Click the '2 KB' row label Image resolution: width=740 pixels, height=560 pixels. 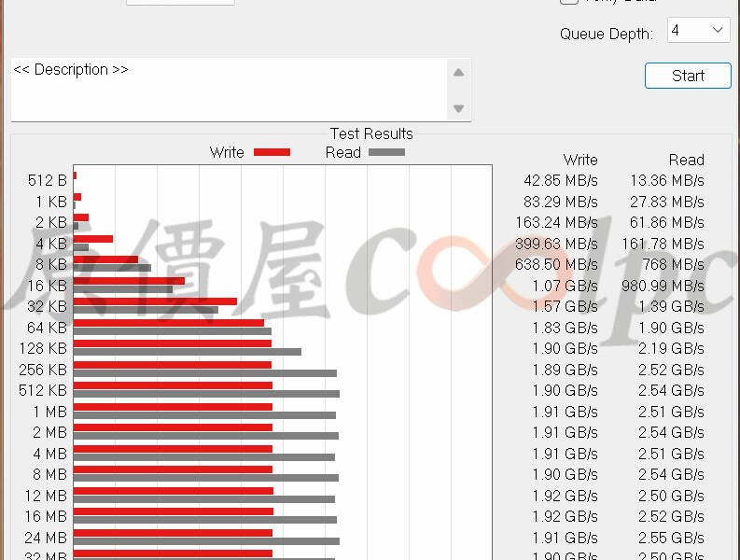51,222
